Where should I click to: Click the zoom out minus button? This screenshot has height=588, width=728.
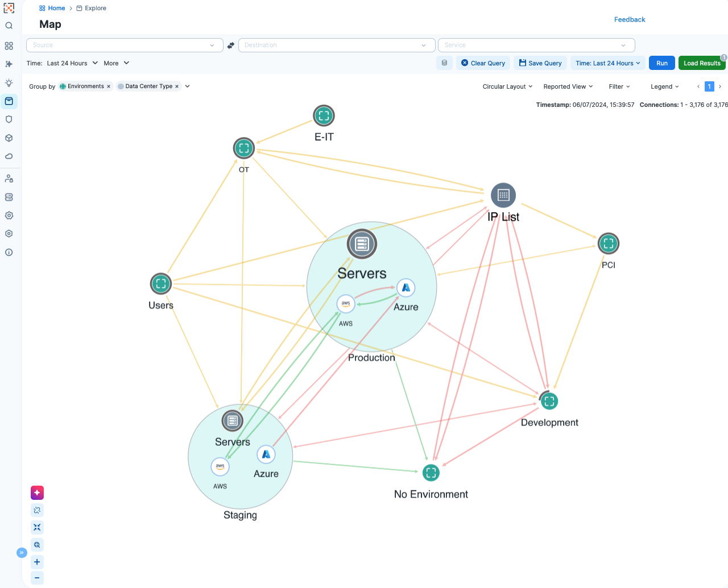tap(37, 578)
